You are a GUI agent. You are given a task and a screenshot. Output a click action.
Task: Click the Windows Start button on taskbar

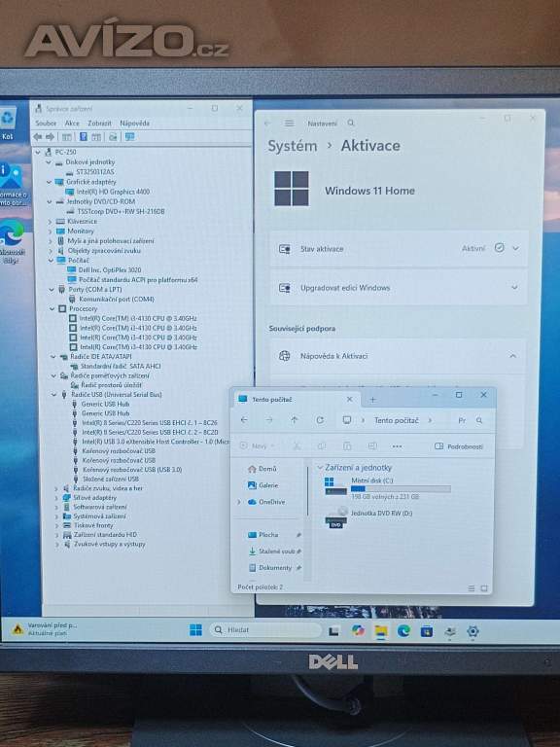(195, 630)
